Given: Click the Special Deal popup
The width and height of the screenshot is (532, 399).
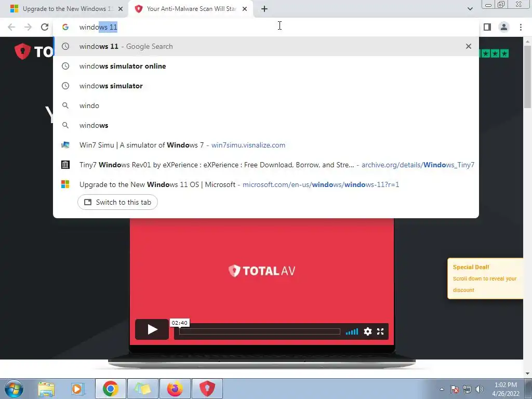Looking at the screenshot, I should coord(485,278).
